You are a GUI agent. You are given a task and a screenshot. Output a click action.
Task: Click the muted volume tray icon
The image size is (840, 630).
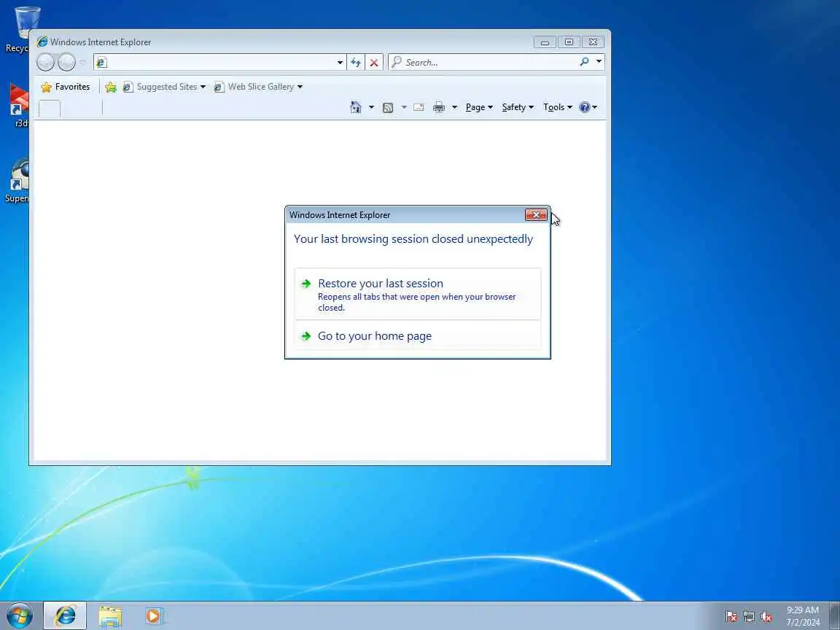pyautogui.click(x=766, y=617)
